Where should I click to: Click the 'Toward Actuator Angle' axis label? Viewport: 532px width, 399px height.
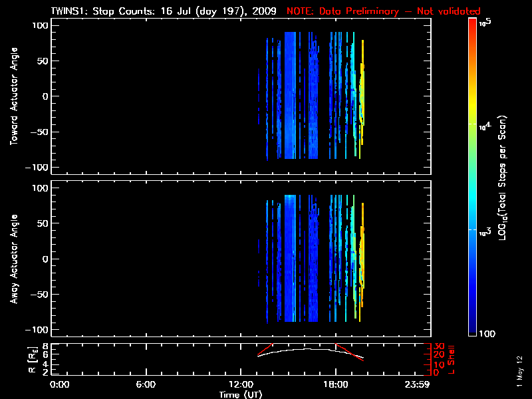click(x=13, y=96)
